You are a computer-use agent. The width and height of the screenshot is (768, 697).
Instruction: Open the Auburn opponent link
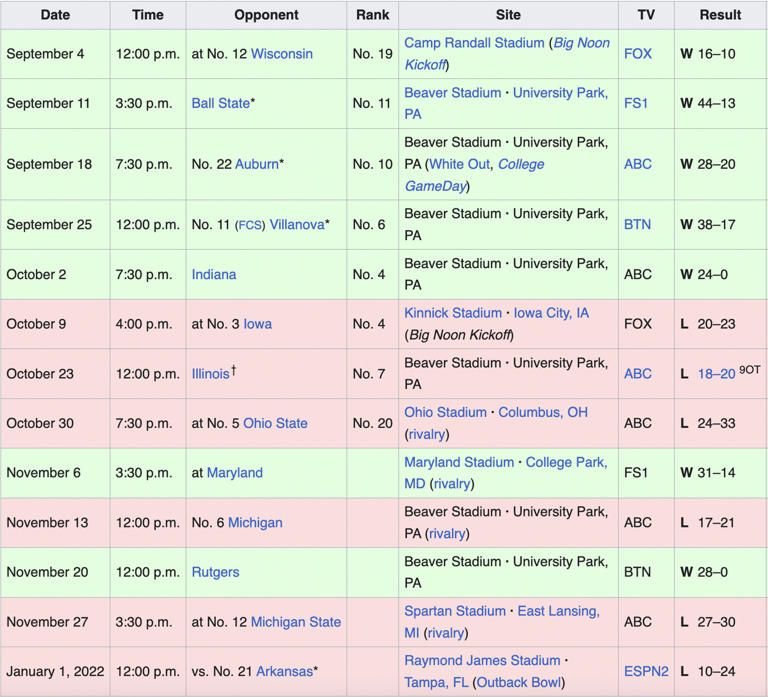[256, 164]
